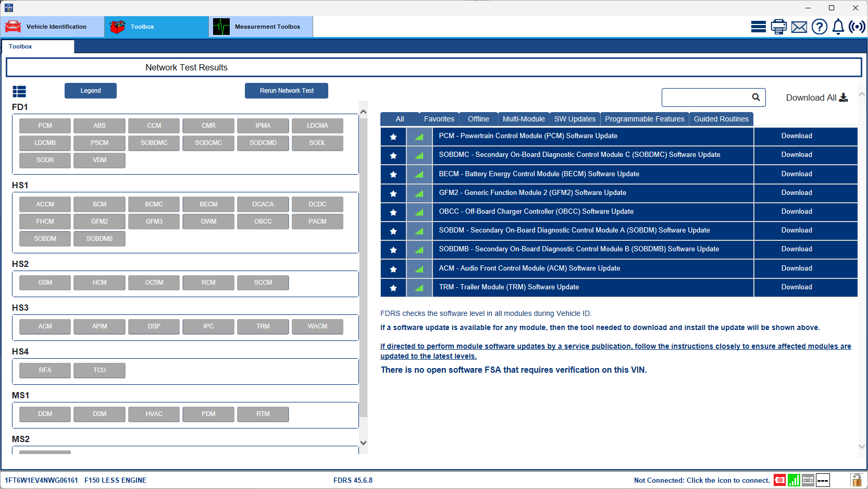Screen dimensions: 868x489
Task: Select the Guided Routines tab
Action: [721, 119]
